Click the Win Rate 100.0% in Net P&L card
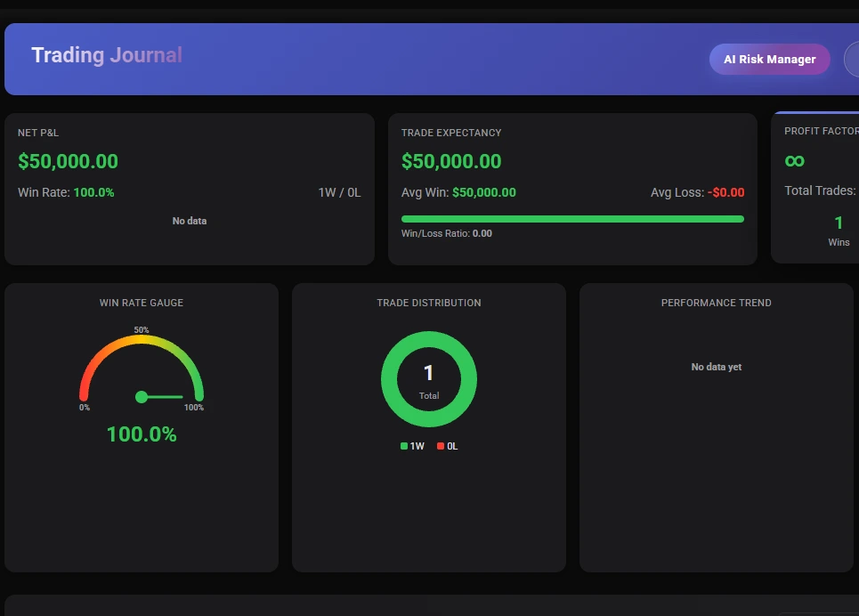The image size is (859, 616). click(93, 192)
